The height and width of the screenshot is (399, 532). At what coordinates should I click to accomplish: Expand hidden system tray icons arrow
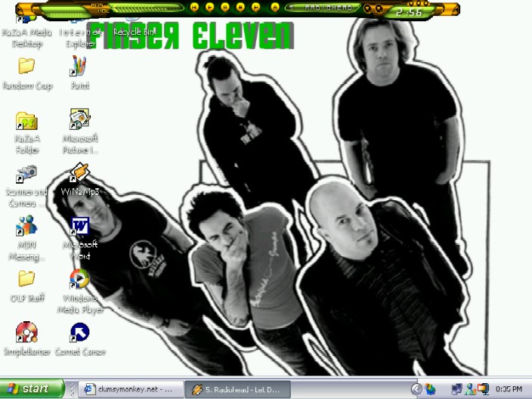pyautogui.click(x=416, y=389)
